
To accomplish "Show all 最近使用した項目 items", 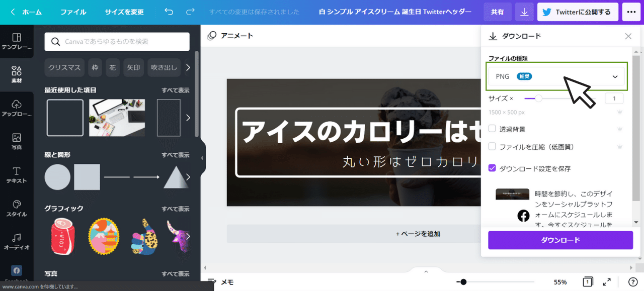I will (x=175, y=90).
